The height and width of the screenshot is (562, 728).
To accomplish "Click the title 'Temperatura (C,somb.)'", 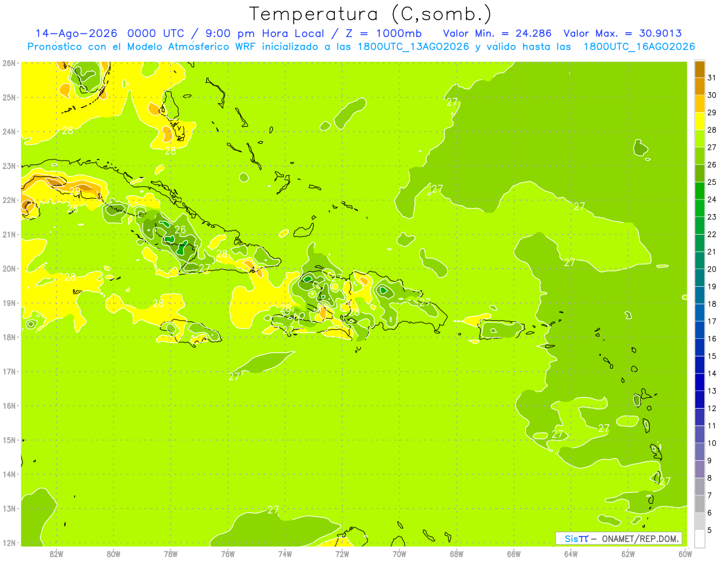I will tap(371, 14).
